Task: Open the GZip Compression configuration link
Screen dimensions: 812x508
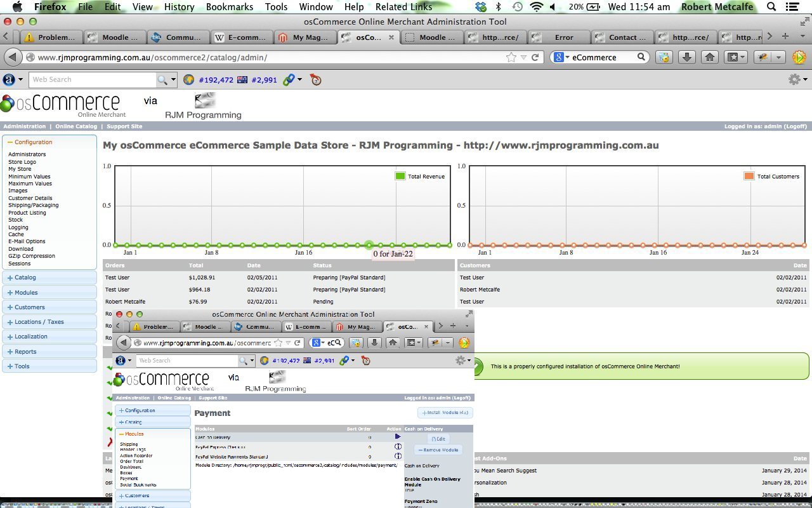Action: click(32, 256)
